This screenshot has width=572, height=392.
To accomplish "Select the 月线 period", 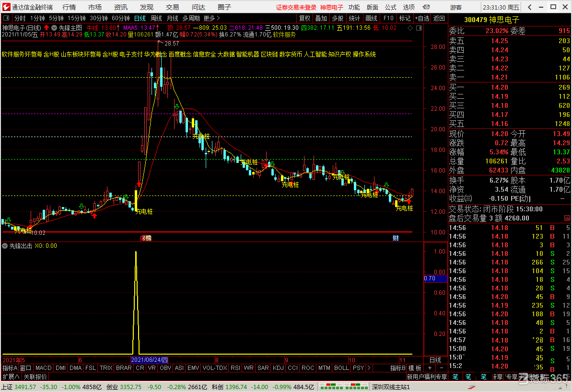I will [x=172, y=18].
